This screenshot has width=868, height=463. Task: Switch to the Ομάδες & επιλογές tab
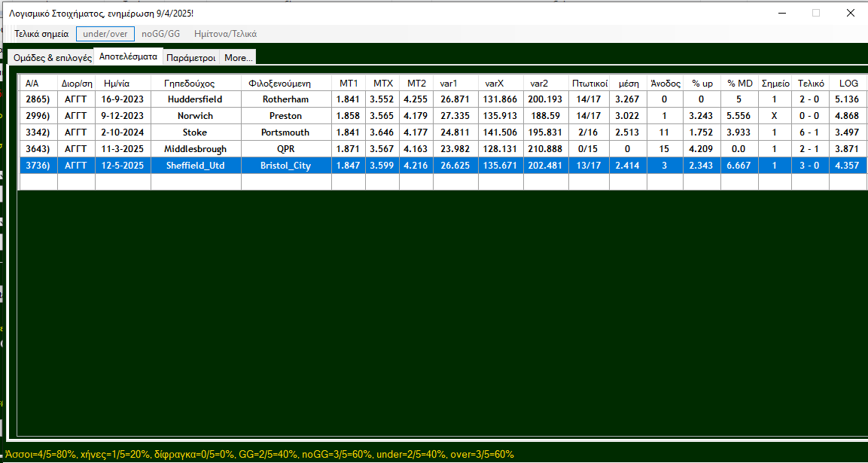[53, 58]
